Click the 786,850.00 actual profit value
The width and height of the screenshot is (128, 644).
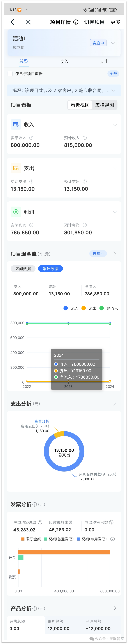click(x=25, y=233)
